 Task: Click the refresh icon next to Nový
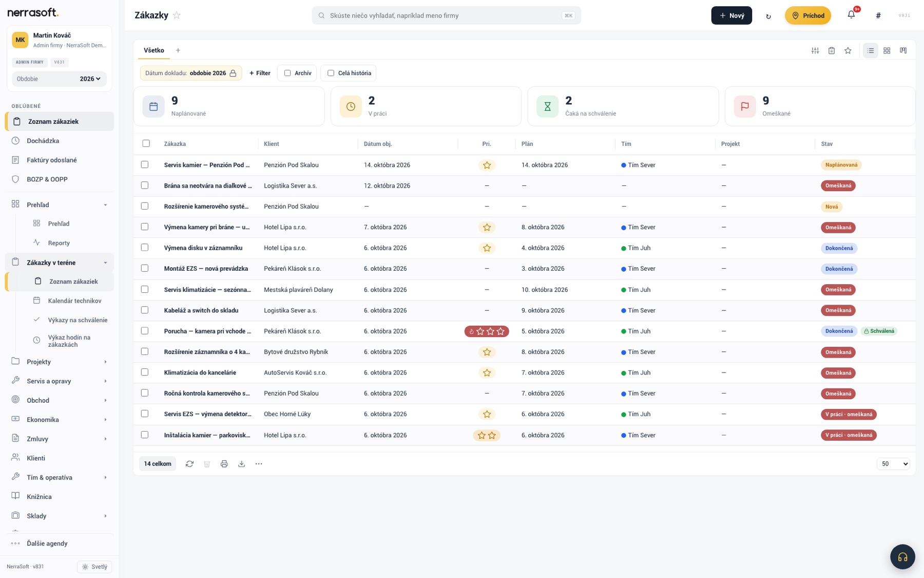coord(768,16)
